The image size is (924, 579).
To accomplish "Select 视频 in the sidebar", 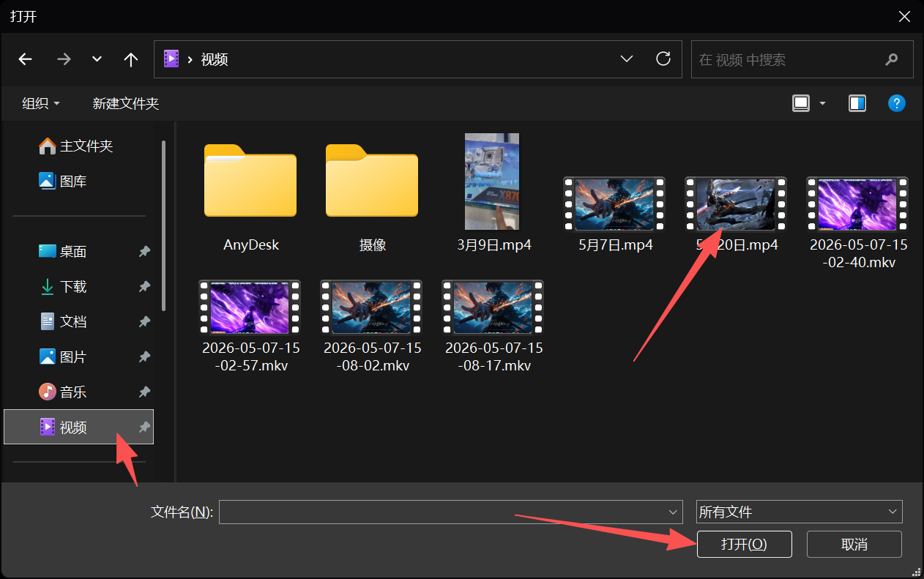I will [x=79, y=427].
